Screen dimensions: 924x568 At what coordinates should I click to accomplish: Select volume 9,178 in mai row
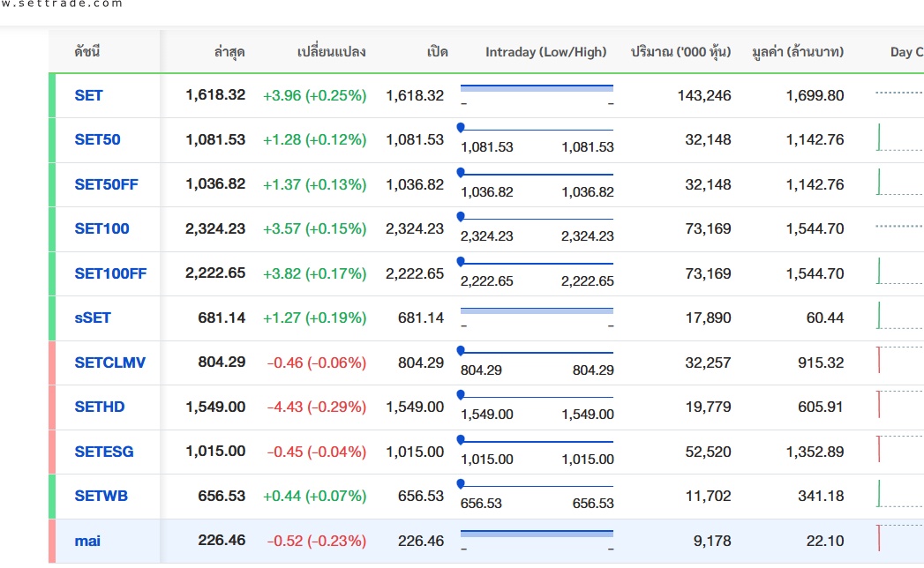[x=712, y=541]
